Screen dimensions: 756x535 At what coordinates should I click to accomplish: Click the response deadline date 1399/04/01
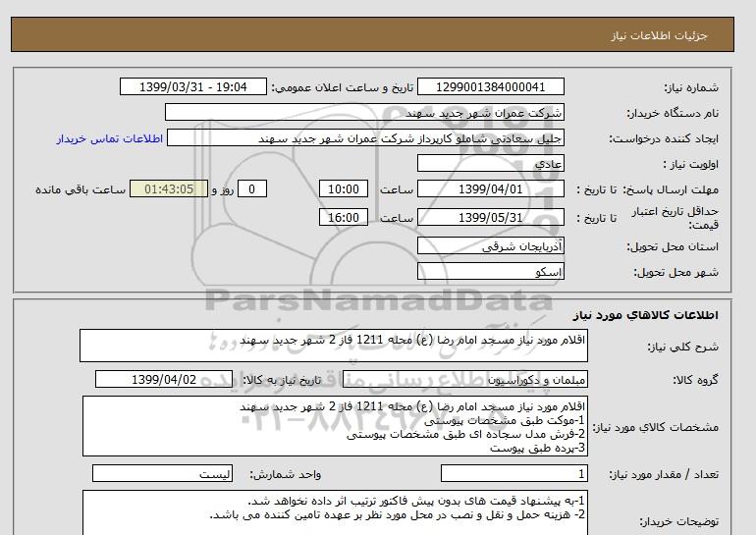(490, 188)
